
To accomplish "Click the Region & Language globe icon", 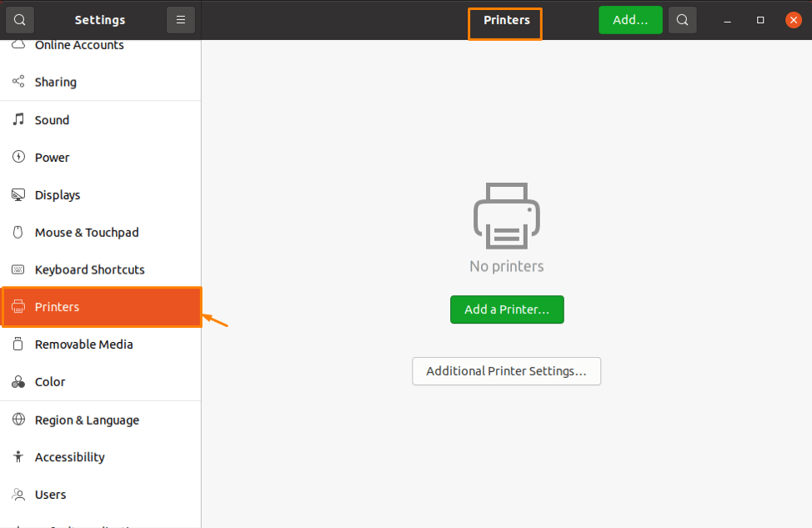I will 18,420.
